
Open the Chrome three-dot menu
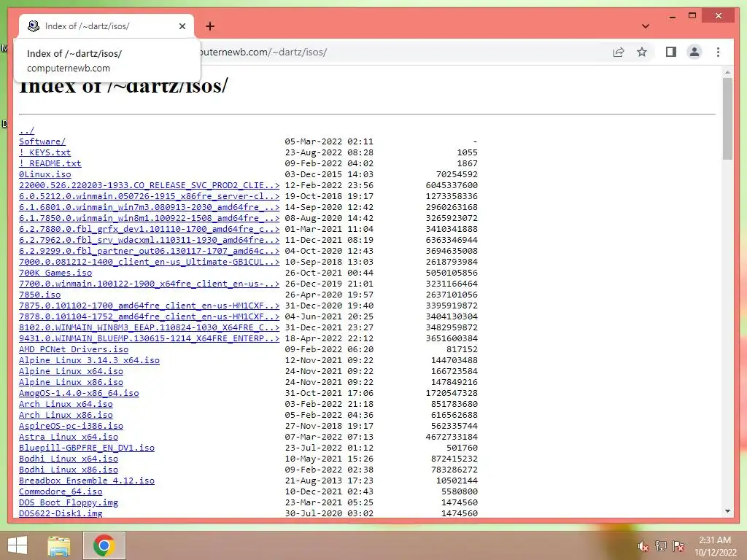click(718, 52)
